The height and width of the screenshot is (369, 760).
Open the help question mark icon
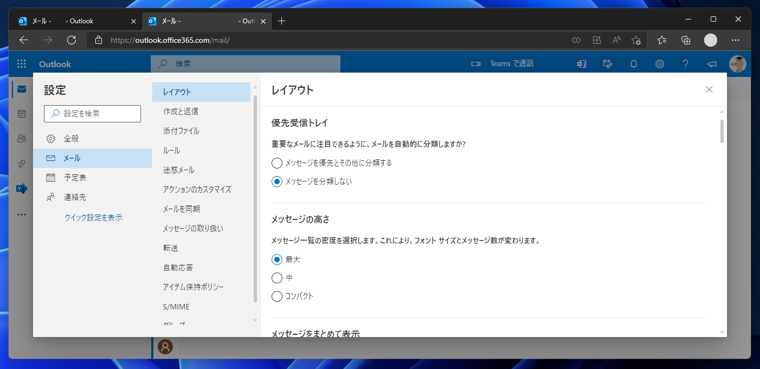tap(685, 64)
